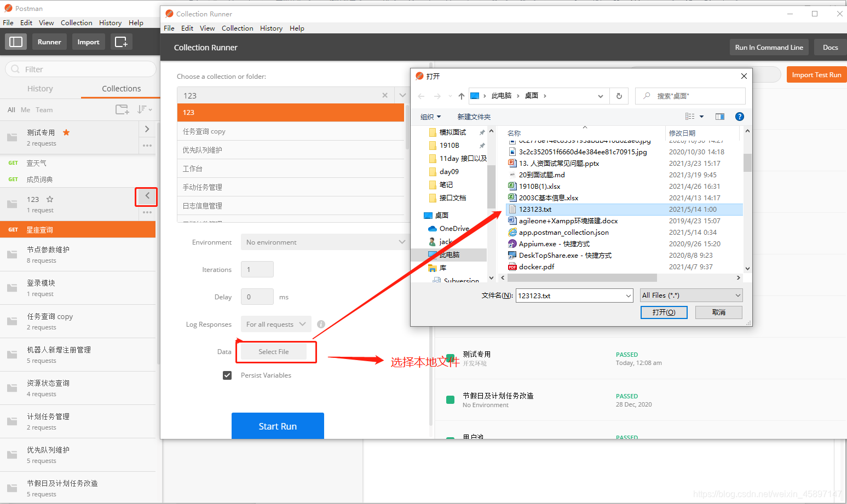Expand the address bar path dropdown
The width and height of the screenshot is (847, 504).
click(601, 96)
